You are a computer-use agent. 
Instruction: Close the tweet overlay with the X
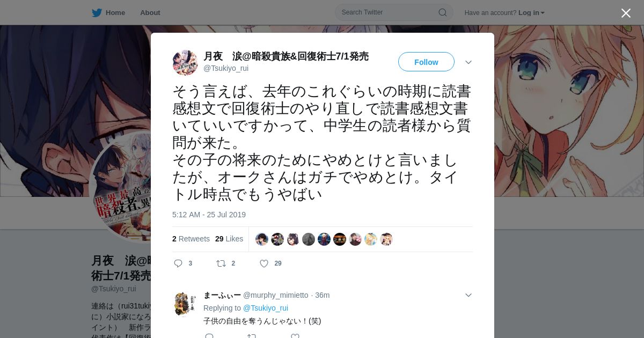(x=626, y=13)
